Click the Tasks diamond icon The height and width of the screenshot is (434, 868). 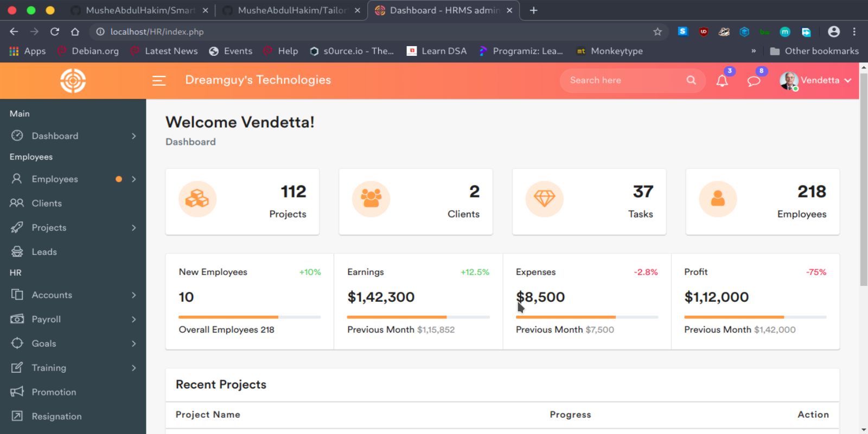point(544,199)
